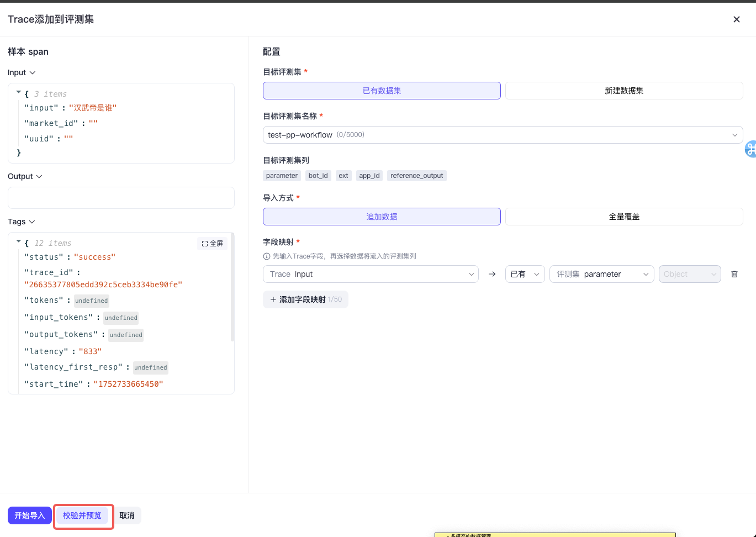The width and height of the screenshot is (756, 537).
Task: Click the start_time value "1752733665450"
Action: pos(129,385)
